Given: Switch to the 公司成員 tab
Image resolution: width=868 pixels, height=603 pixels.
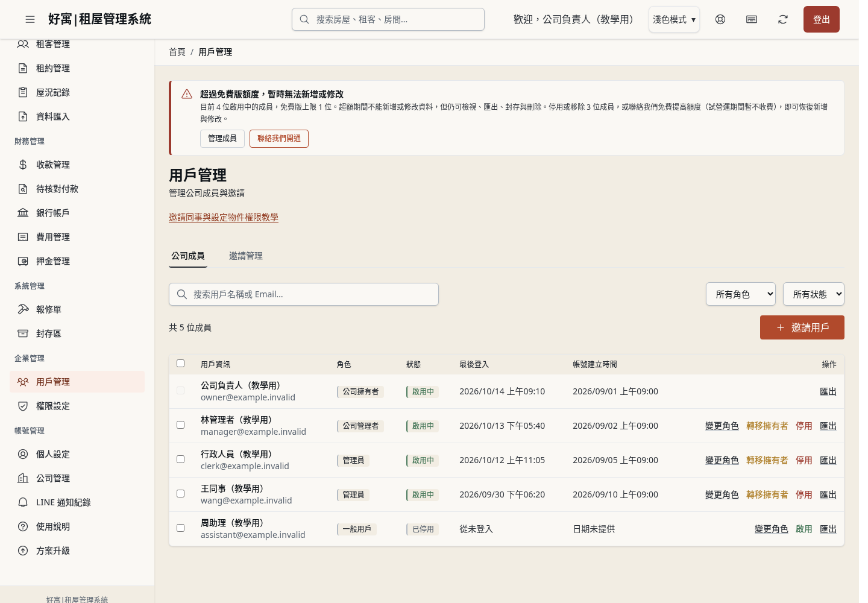Looking at the screenshot, I should click(x=188, y=256).
